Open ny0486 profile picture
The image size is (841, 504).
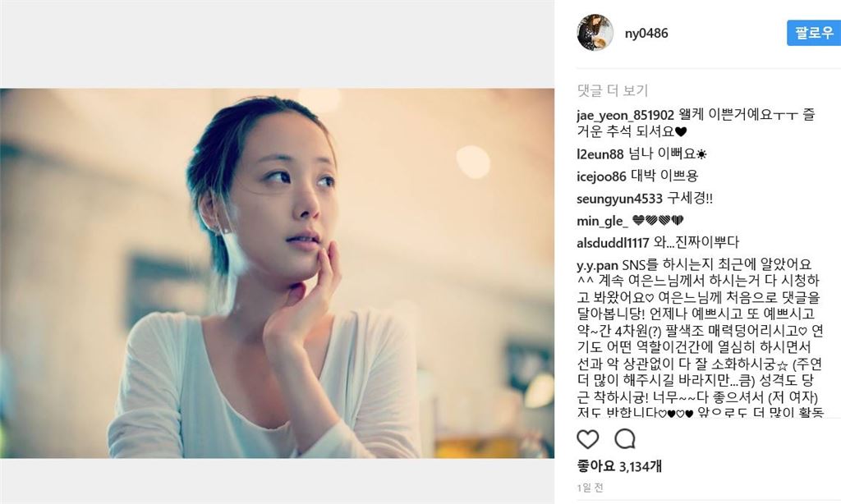click(x=595, y=33)
